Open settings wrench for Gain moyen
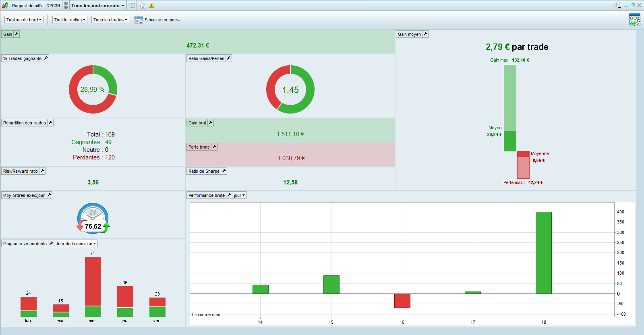This screenshot has width=644, height=335. coord(425,34)
